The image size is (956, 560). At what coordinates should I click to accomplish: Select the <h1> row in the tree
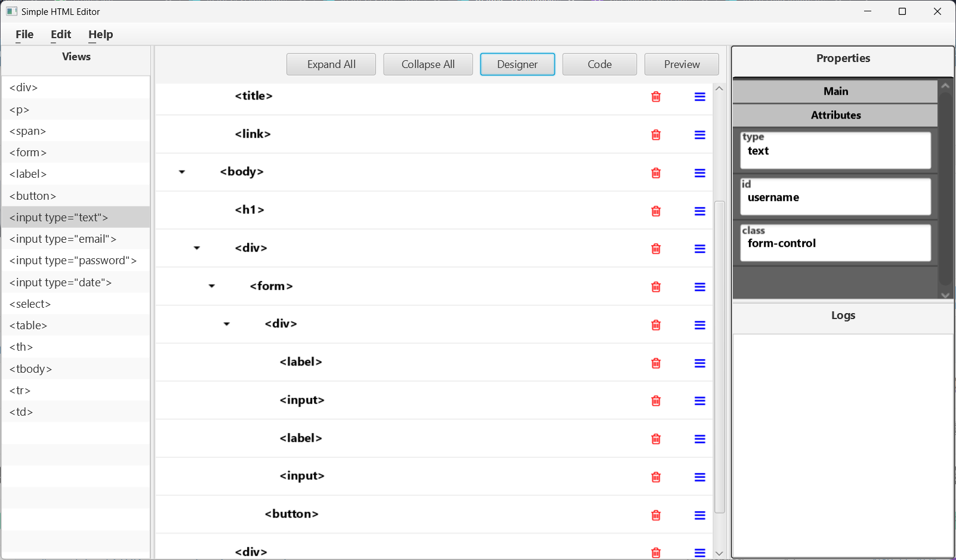click(x=434, y=211)
